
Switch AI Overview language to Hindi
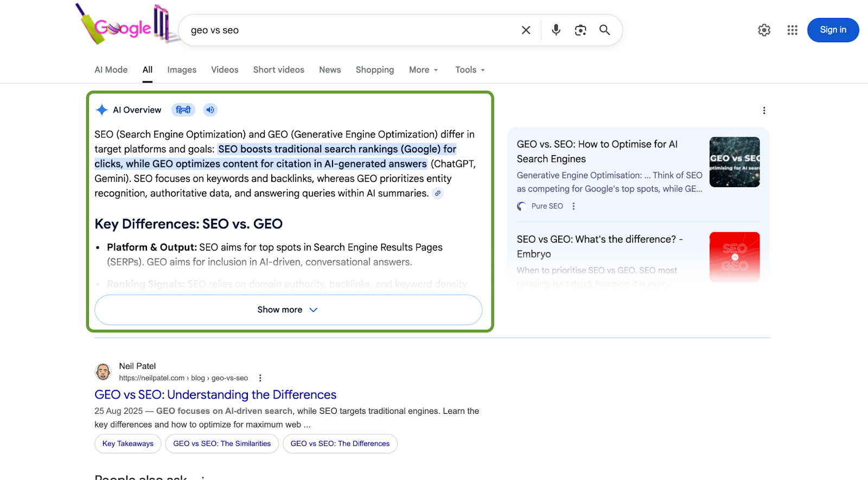click(183, 110)
